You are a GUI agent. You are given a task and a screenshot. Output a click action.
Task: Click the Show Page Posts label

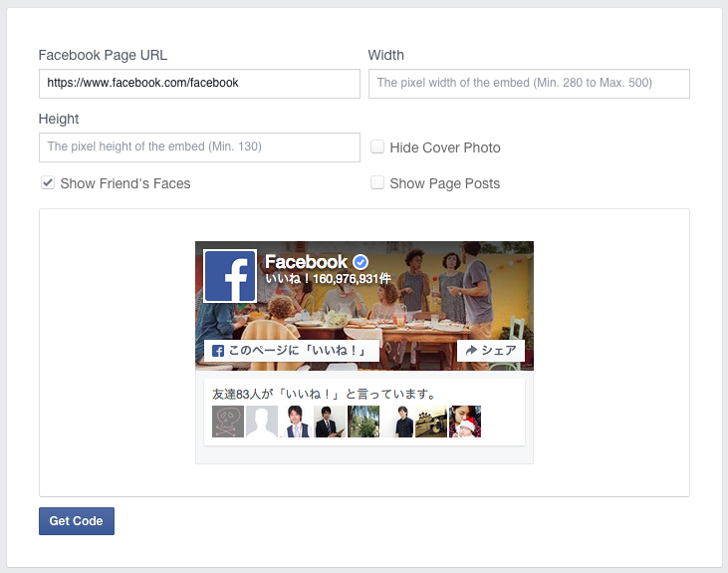coord(445,183)
